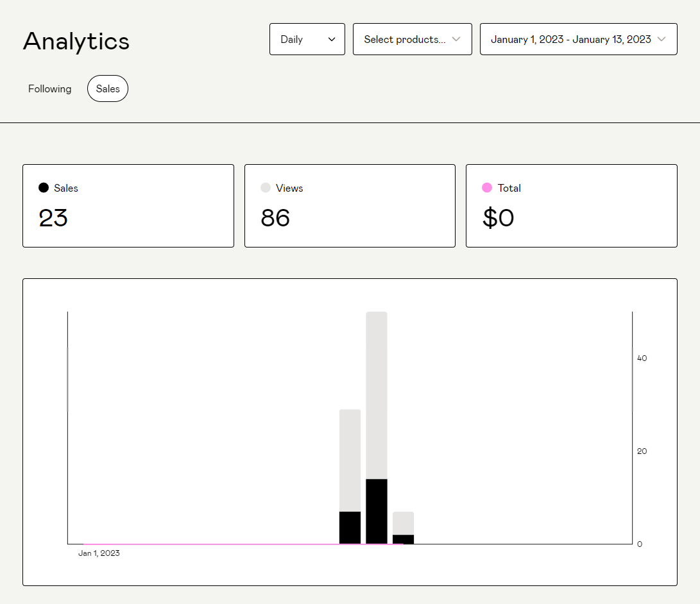Open the Select products dropdown

[412, 39]
